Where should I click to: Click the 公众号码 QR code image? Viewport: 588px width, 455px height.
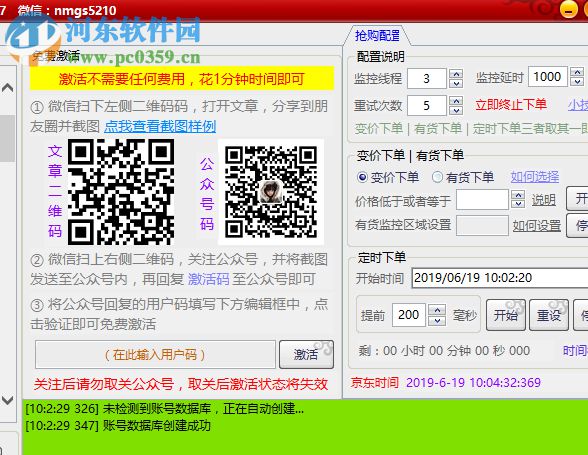tap(271, 192)
